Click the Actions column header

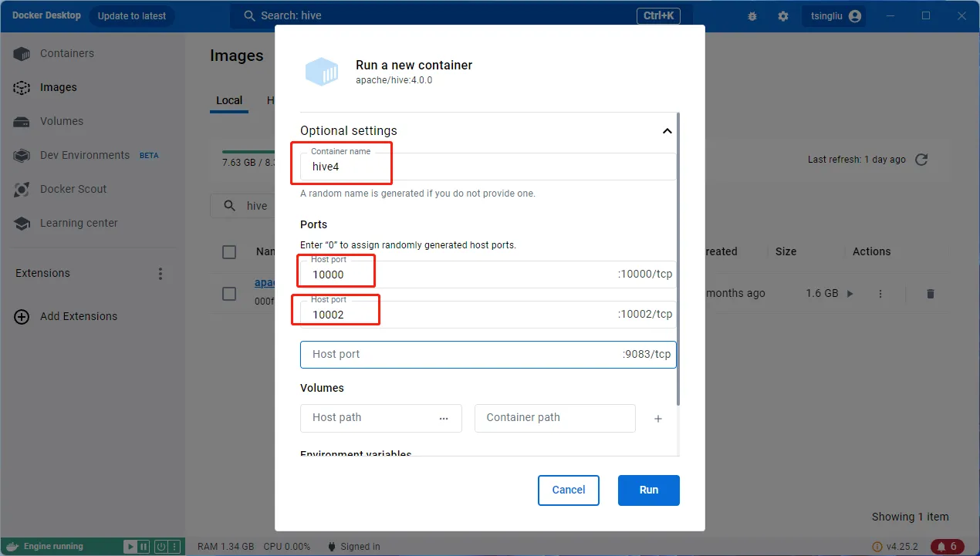(871, 251)
